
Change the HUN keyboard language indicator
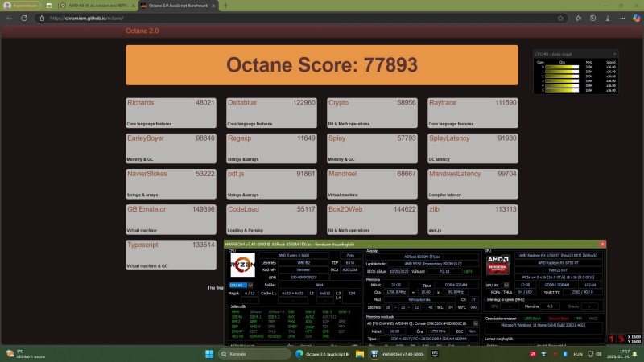[x=578, y=354]
